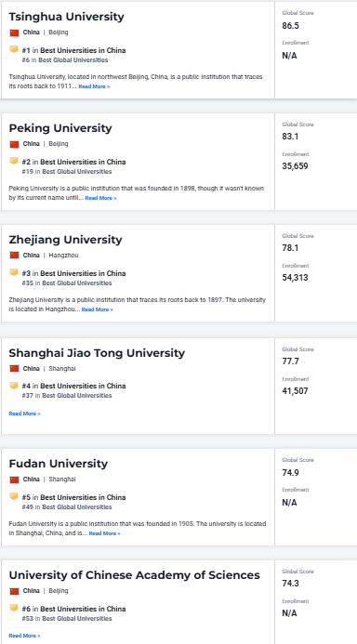This screenshot has height=644, width=357.
Task: Open Peking University's profile heading
Action: pyautogui.click(x=60, y=128)
